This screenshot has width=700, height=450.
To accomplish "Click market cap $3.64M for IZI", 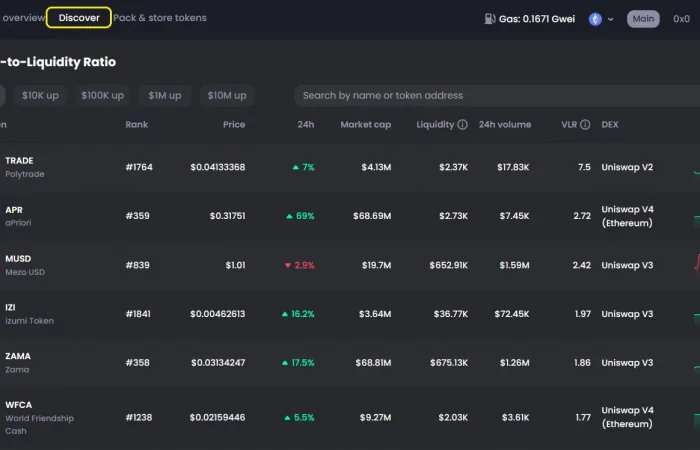I will click(375, 314).
